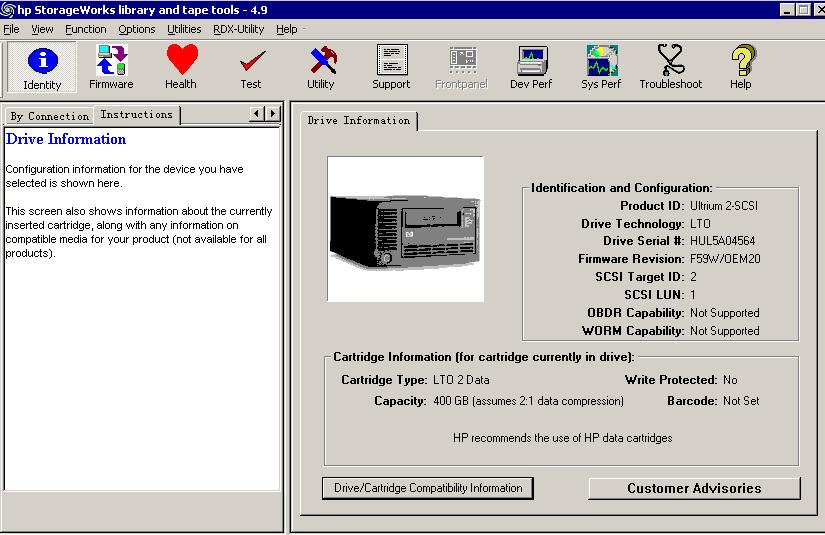Viewport: 825px width, 535px height.
Task: Click the Drive Technology value LTO
Action: pyautogui.click(x=700, y=224)
